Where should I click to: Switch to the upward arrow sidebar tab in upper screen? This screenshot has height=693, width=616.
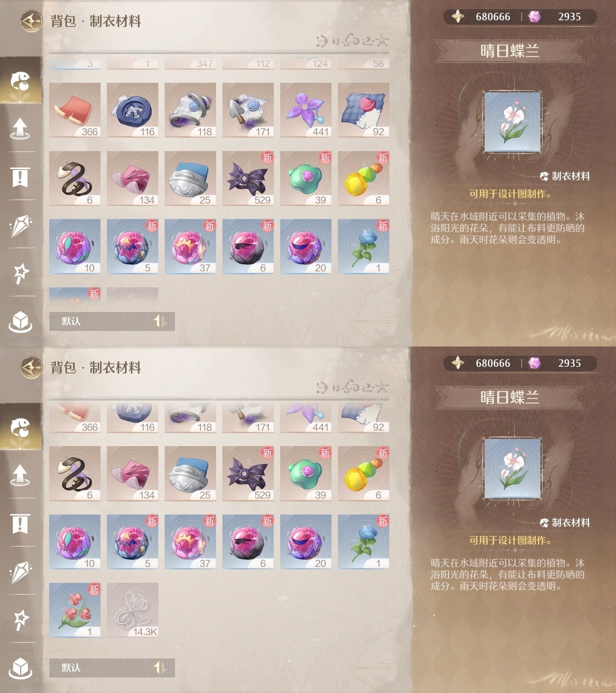[20, 128]
